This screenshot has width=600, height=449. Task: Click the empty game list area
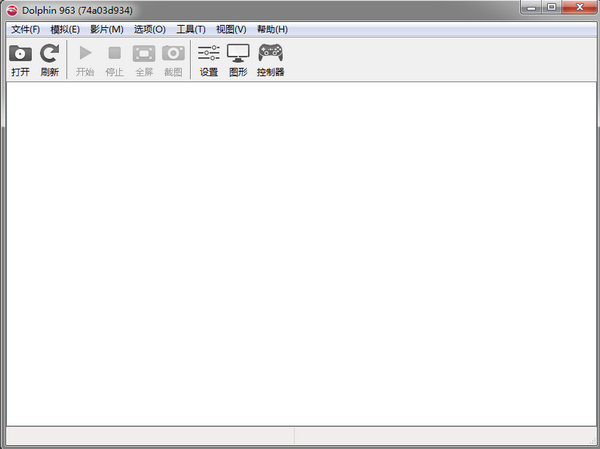[300, 250]
